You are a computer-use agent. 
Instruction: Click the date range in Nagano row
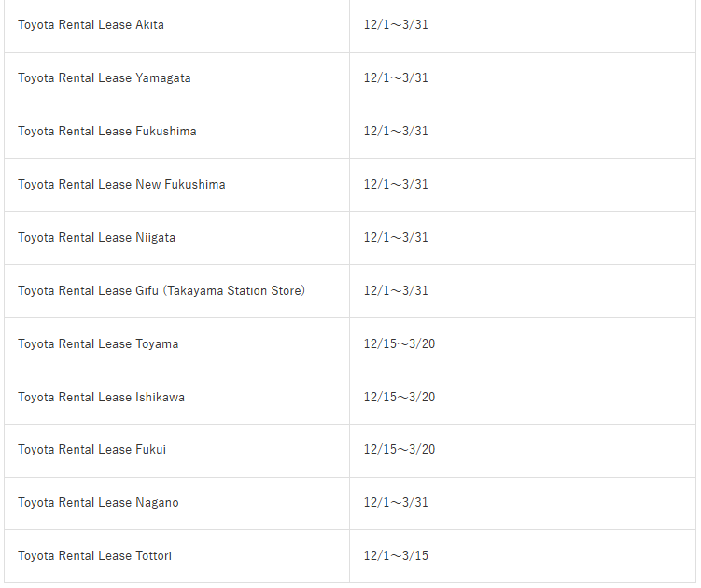(396, 503)
